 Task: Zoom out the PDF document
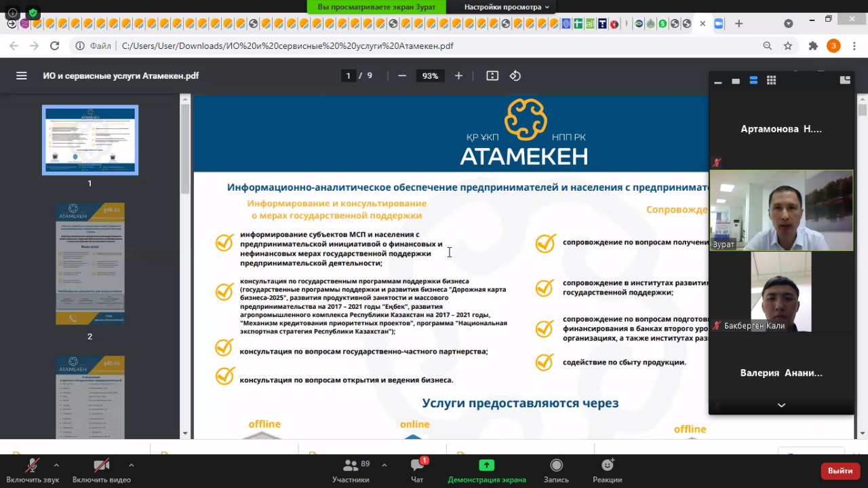(x=402, y=76)
